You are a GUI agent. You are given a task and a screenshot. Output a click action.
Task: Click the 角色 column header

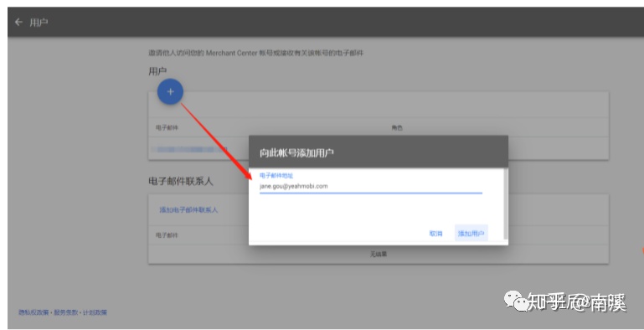click(x=397, y=128)
